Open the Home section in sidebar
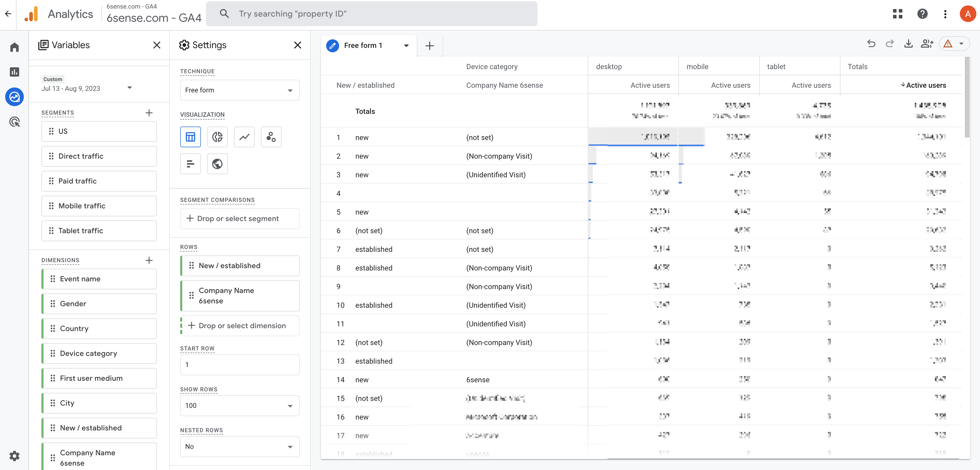The width and height of the screenshot is (980, 470). point(14,47)
